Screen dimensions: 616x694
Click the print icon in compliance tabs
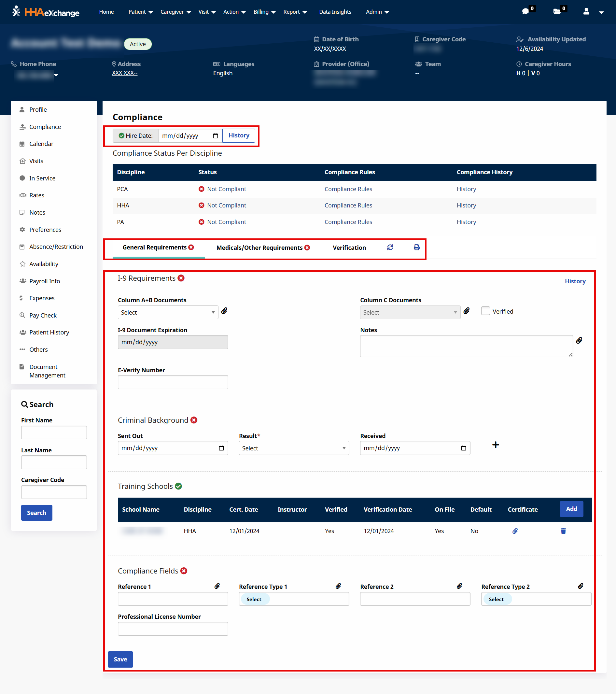[416, 247]
